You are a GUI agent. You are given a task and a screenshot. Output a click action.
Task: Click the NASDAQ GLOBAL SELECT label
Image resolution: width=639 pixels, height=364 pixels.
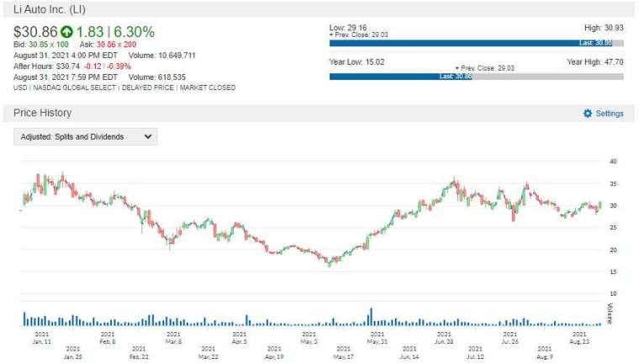(x=75, y=87)
